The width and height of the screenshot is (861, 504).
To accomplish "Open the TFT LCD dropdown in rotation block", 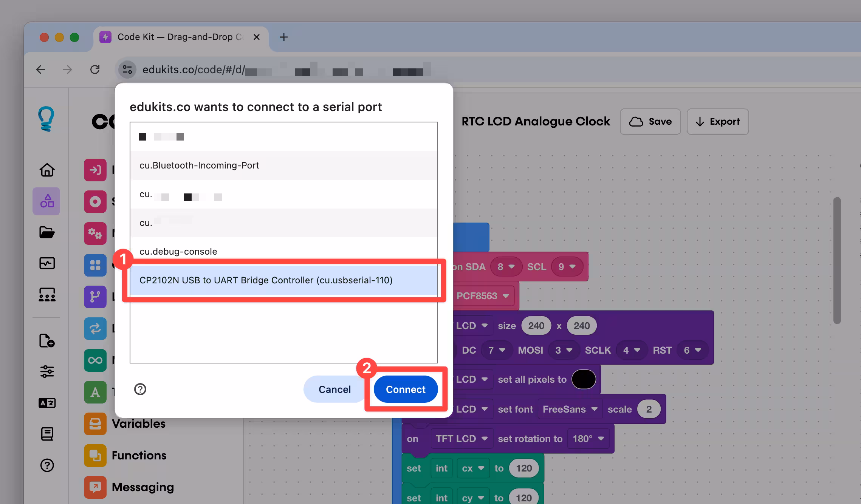I will click(x=461, y=439).
